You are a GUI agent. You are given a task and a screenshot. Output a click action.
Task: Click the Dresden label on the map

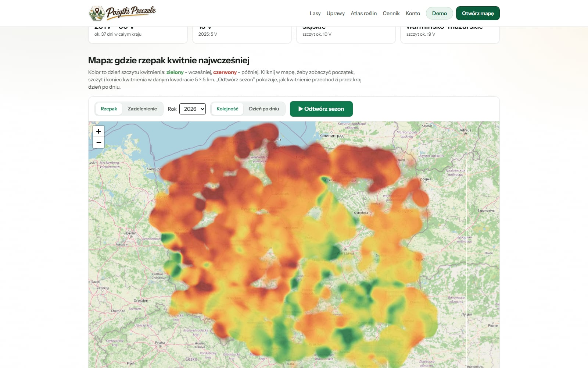tap(141, 301)
